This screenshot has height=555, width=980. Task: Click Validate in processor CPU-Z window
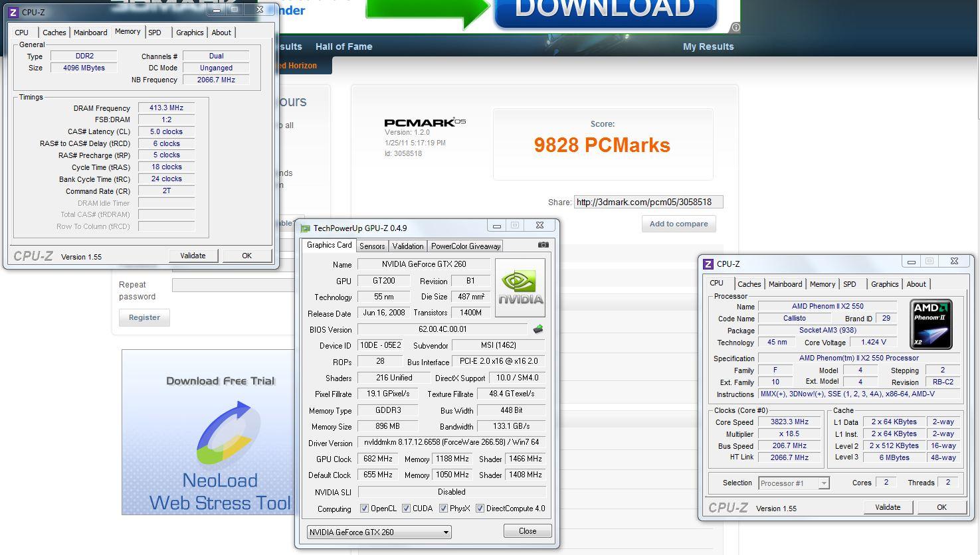[x=888, y=507]
